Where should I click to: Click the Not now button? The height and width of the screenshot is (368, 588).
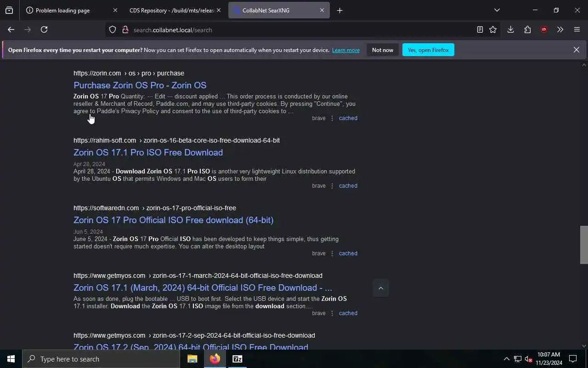pos(383,50)
